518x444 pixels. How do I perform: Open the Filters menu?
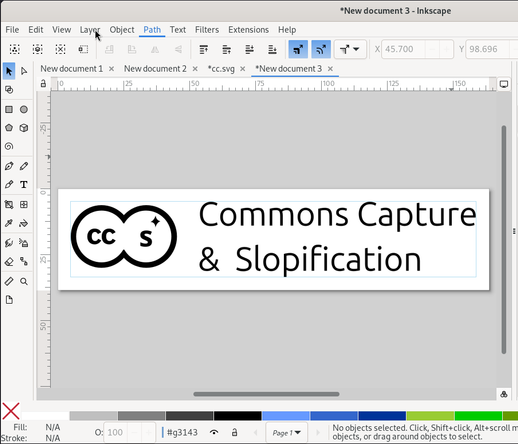tap(207, 30)
